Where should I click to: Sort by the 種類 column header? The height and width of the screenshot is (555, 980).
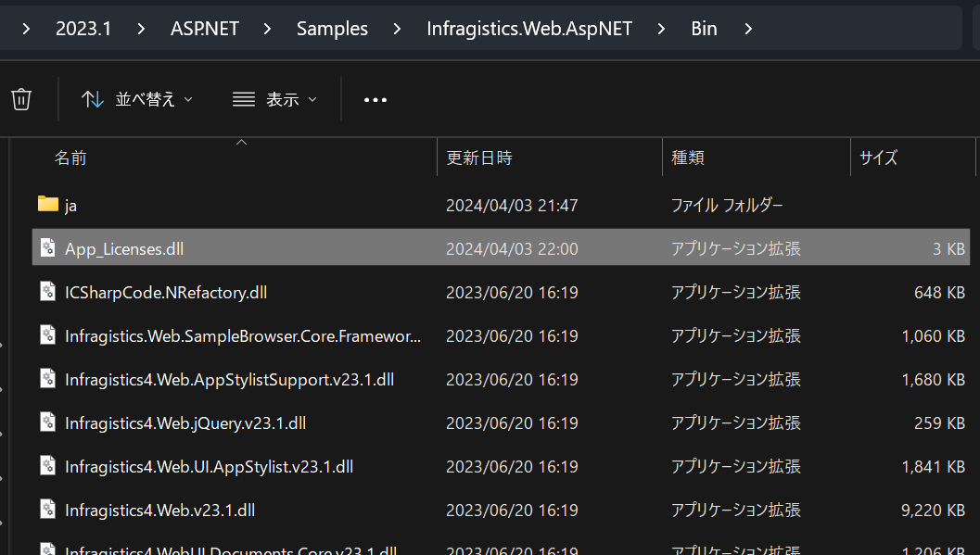[x=688, y=158]
